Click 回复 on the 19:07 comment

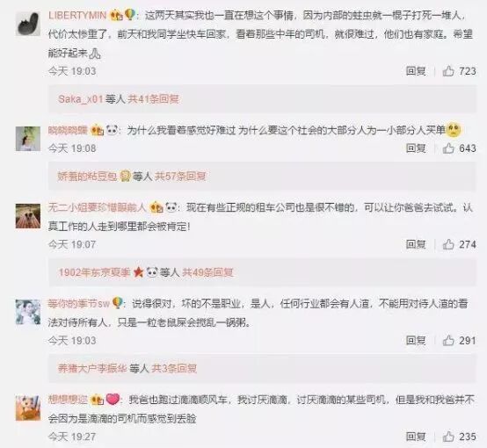(416, 244)
